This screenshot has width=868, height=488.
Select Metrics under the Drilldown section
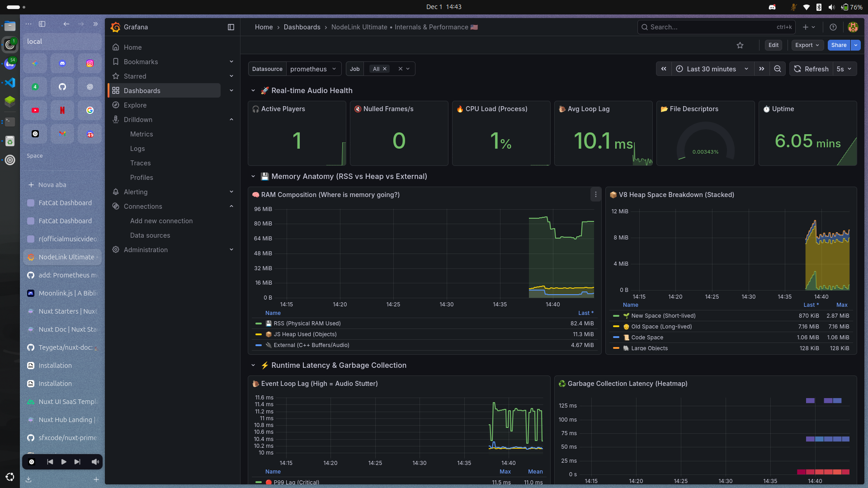(x=142, y=134)
